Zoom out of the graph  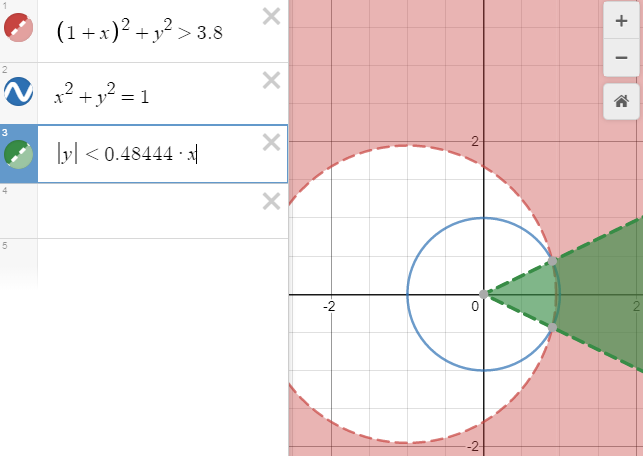[621, 57]
